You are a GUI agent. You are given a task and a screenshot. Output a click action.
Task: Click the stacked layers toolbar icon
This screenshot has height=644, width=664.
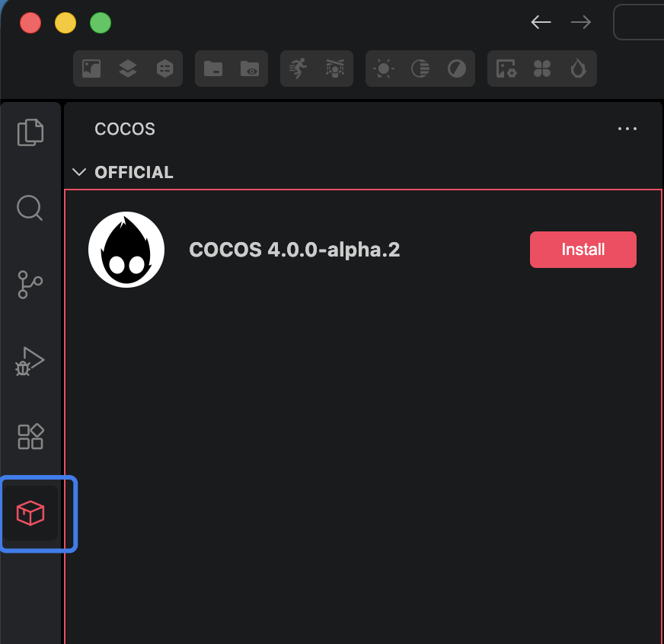click(128, 69)
